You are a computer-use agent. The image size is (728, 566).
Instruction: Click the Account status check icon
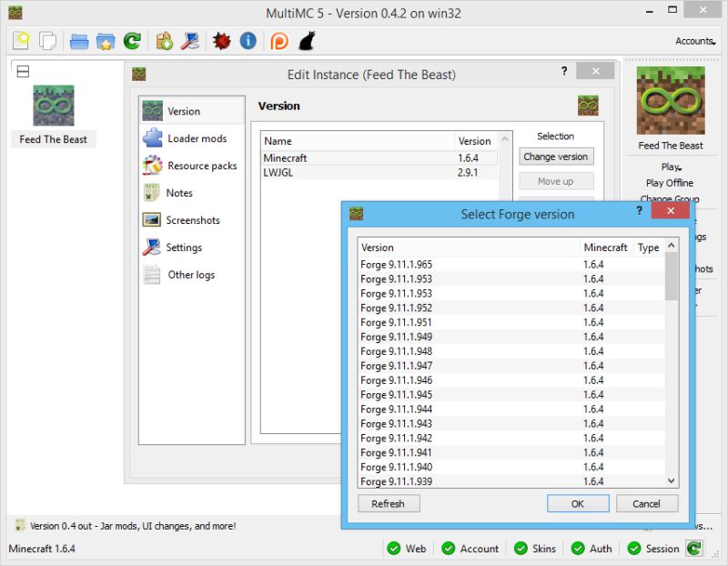tap(449, 549)
